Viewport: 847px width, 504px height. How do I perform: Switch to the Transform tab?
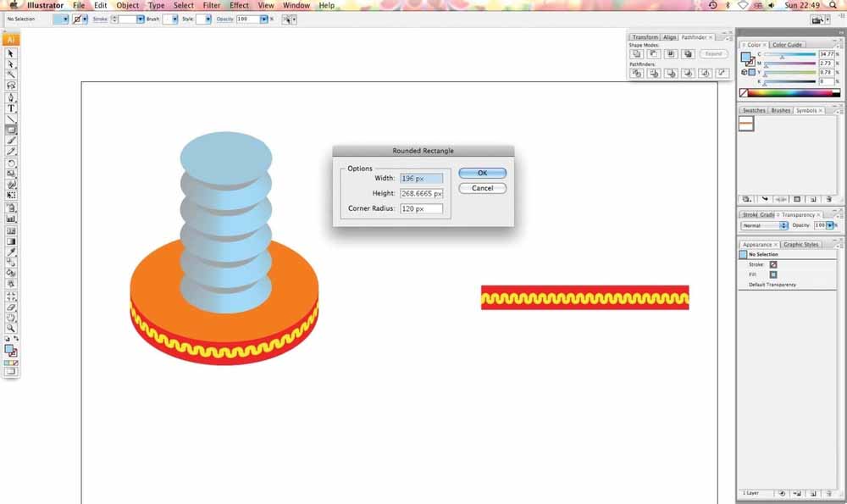[x=645, y=37]
